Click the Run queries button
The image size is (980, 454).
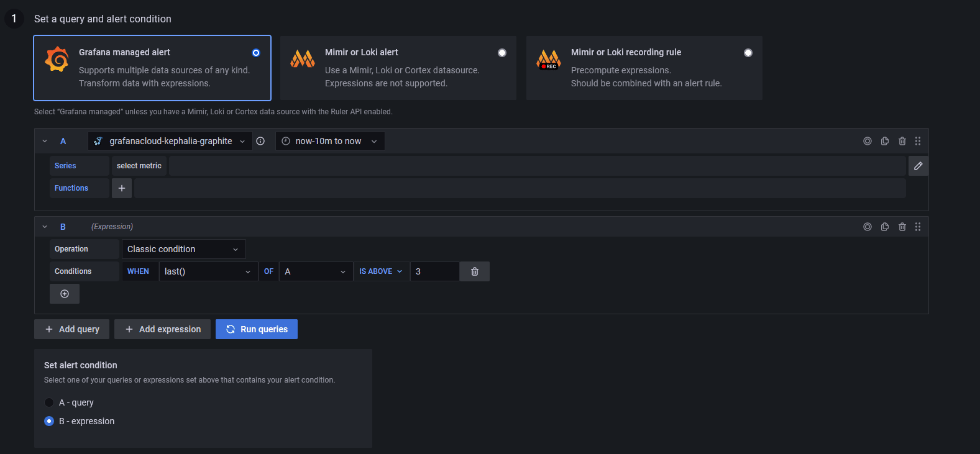click(x=257, y=329)
